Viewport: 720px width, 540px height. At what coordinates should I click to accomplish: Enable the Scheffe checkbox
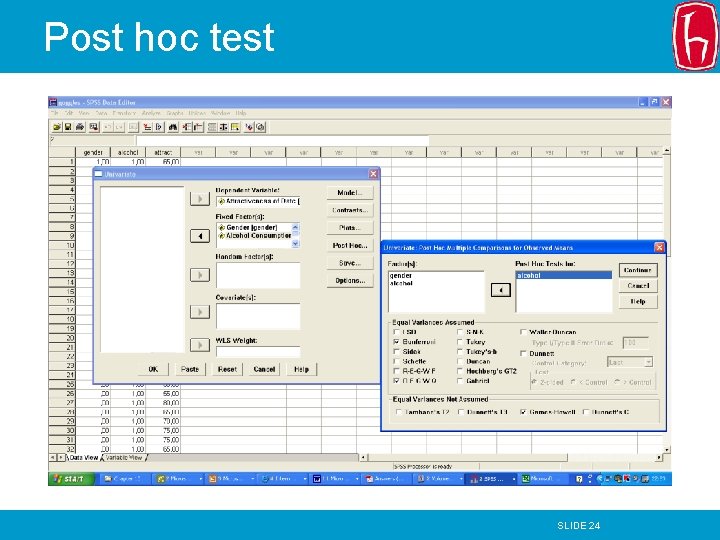point(396,361)
